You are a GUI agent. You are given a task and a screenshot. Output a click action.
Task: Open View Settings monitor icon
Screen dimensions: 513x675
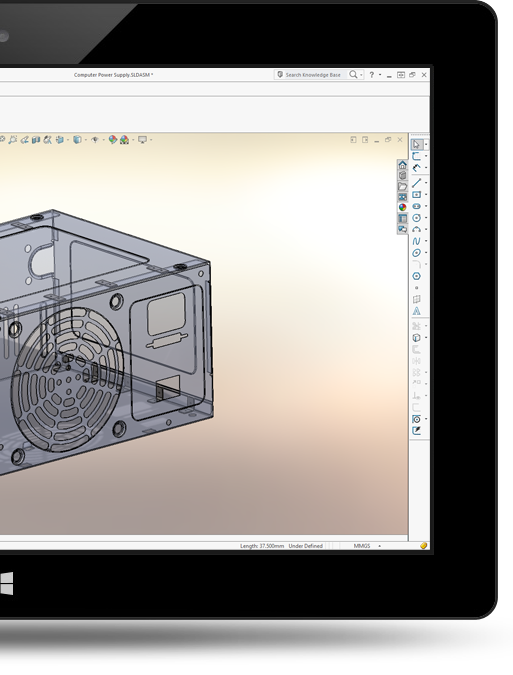pyautogui.click(x=142, y=139)
